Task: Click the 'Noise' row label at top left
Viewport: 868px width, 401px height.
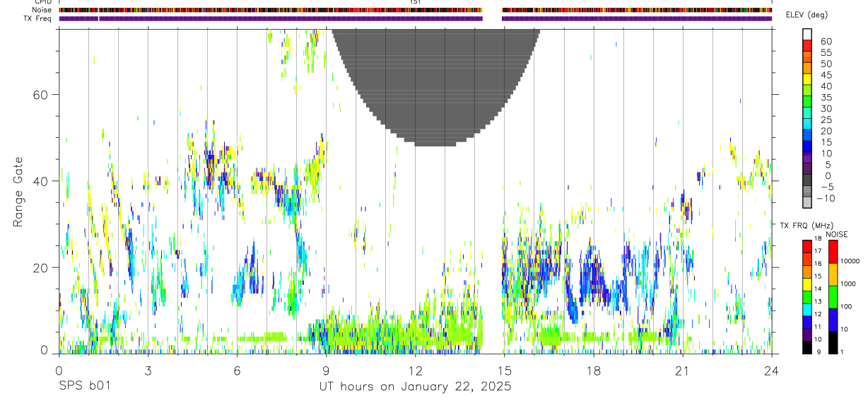Action: pos(42,10)
